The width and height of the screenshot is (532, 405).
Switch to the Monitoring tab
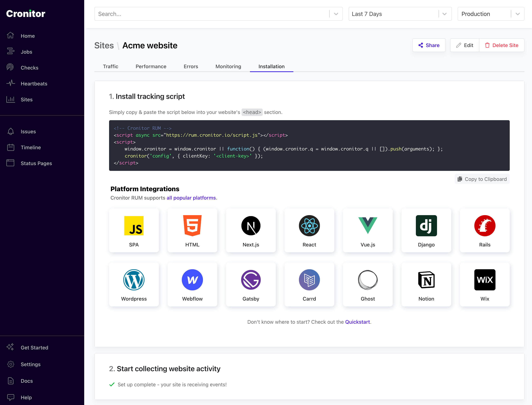[x=228, y=67]
